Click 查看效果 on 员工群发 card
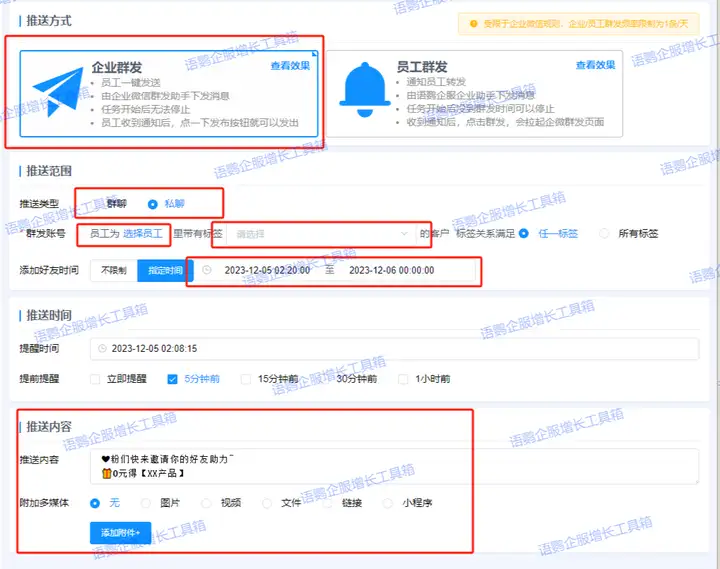The height and width of the screenshot is (569, 720). click(595, 65)
